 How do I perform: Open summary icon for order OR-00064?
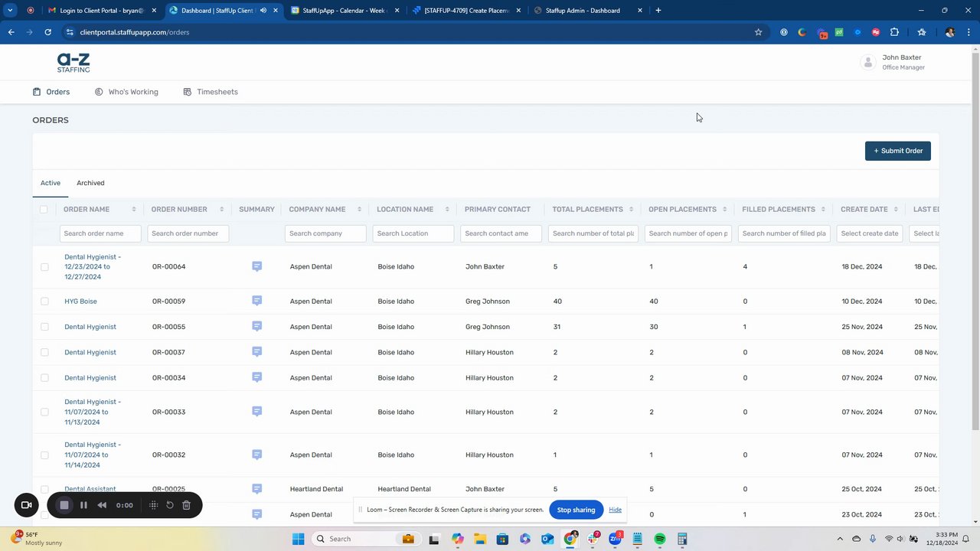click(x=256, y=266)
